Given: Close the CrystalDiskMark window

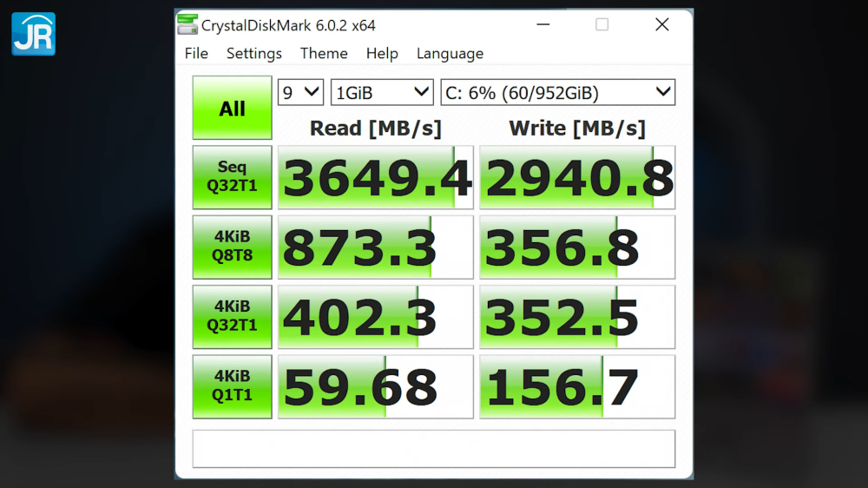Looking at the screenshot, I should point(662,25).
